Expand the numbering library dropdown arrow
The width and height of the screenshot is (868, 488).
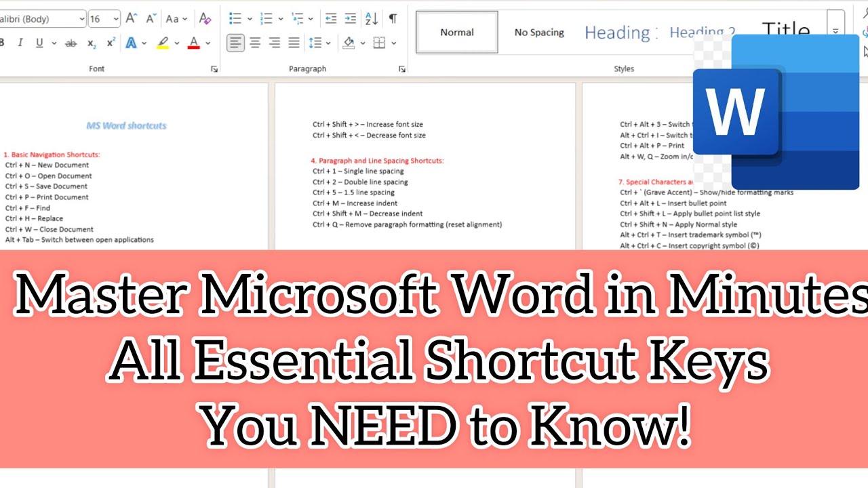point(281,19)
